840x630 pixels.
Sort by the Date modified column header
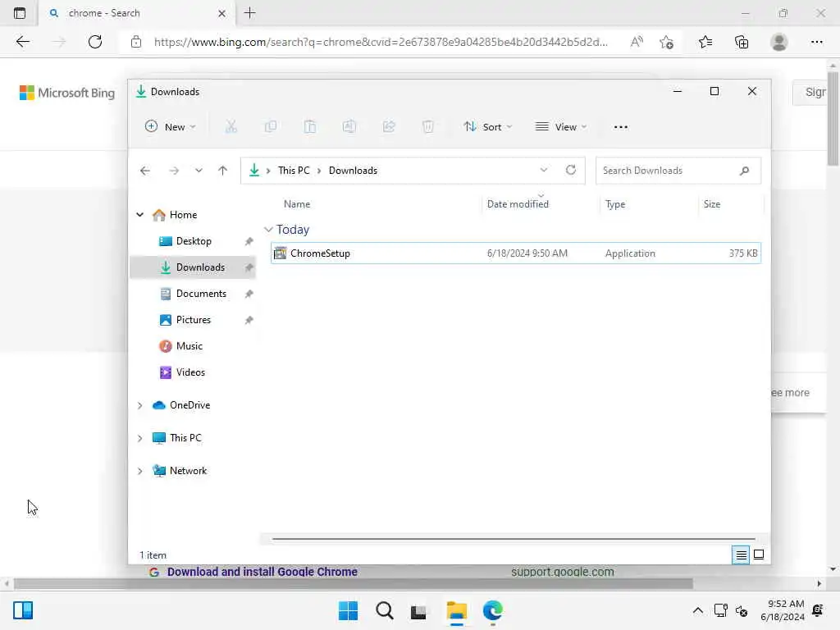click(x=518, y=204)
